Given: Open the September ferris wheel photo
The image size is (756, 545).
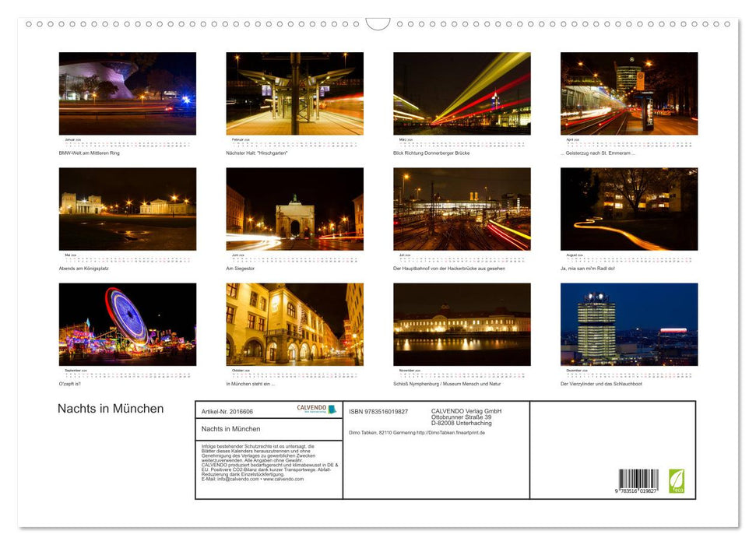Looking at the screenshot, I should [x=128, y=324].
